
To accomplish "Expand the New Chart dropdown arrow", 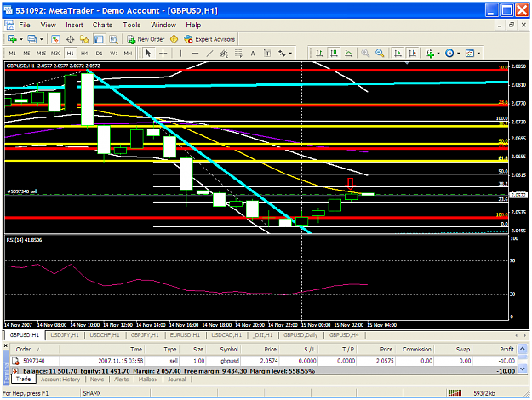I will click(x=21, y=39).
